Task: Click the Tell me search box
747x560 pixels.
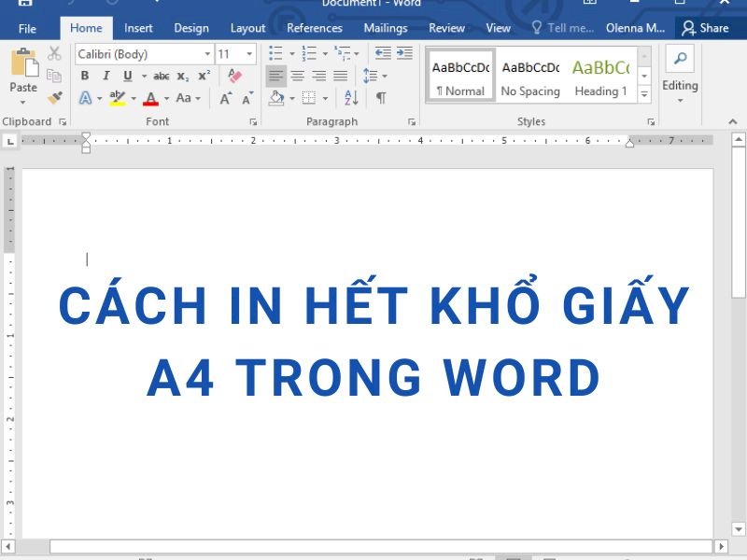Action: pyautogui.click(x=563, y=28)
